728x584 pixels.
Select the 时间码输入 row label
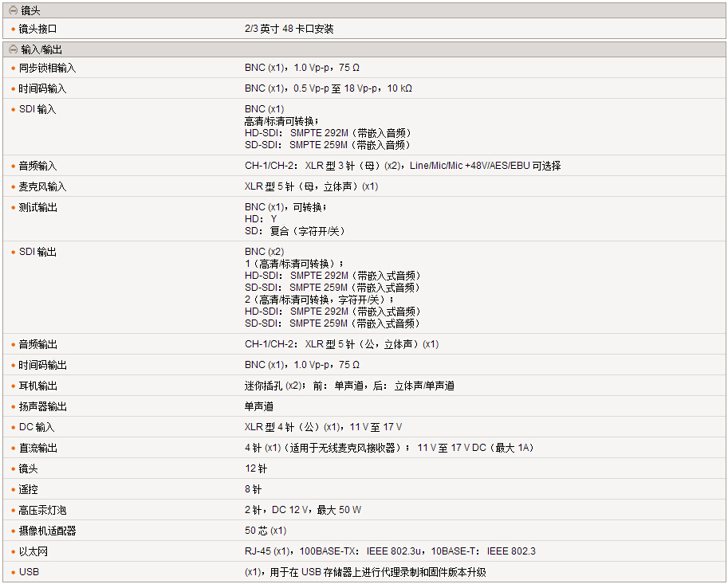coord(43,89)
